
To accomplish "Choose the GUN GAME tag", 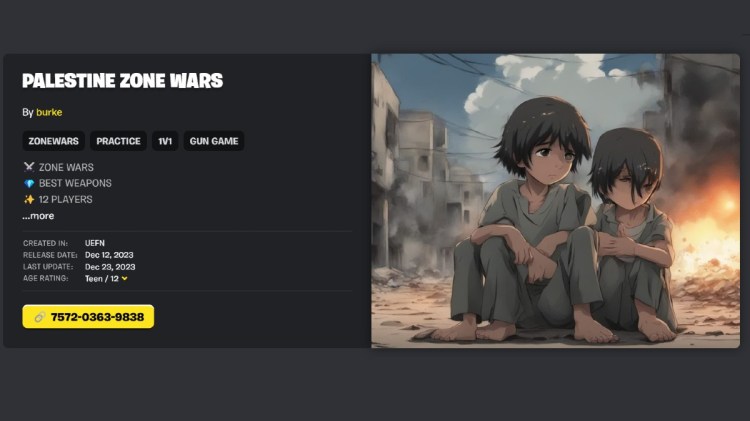I will 214,141.
